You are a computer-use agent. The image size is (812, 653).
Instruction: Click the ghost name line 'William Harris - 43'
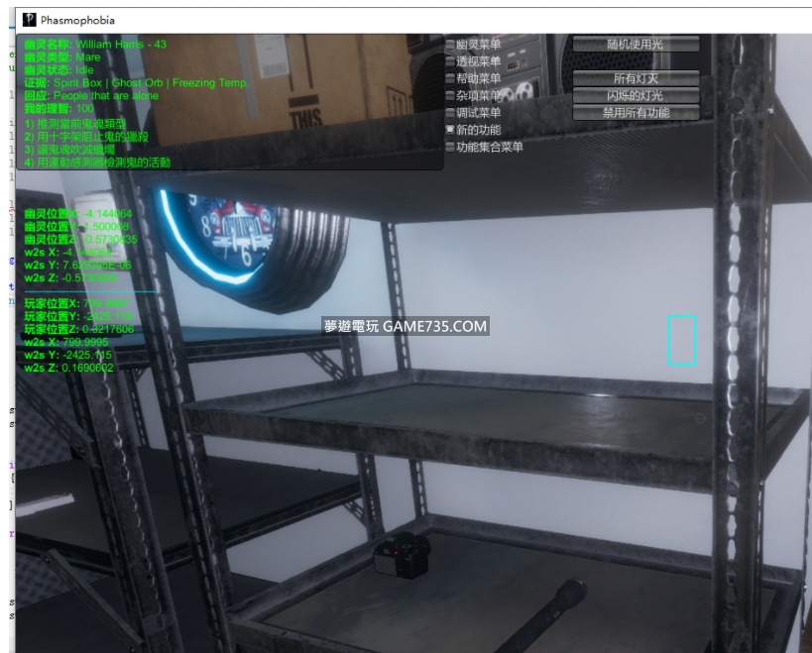(95, 45)
